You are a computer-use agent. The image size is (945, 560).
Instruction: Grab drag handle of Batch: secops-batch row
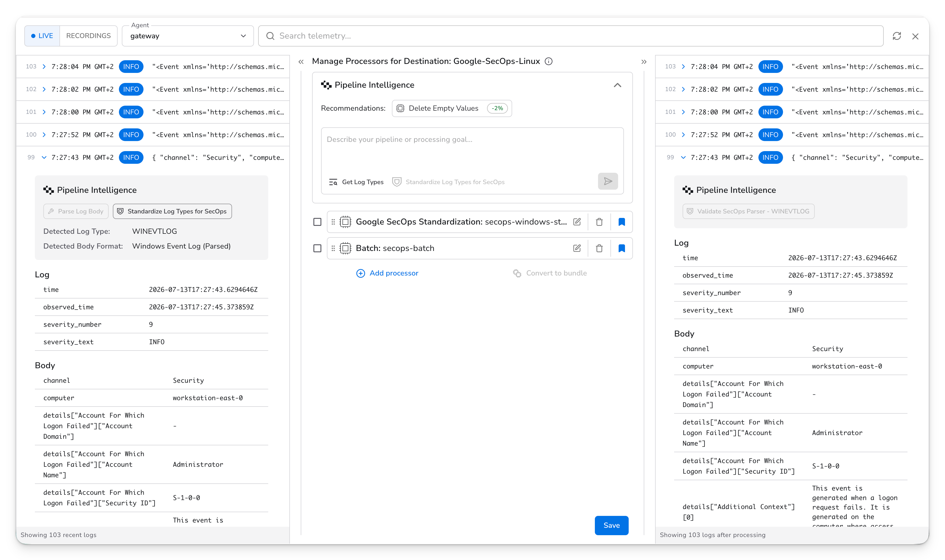coord(333,248)
